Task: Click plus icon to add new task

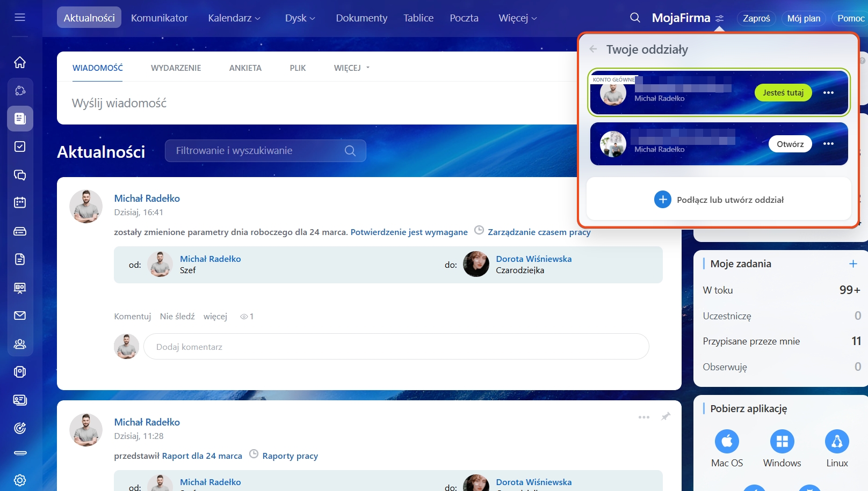Action: (x=853, y=263)
